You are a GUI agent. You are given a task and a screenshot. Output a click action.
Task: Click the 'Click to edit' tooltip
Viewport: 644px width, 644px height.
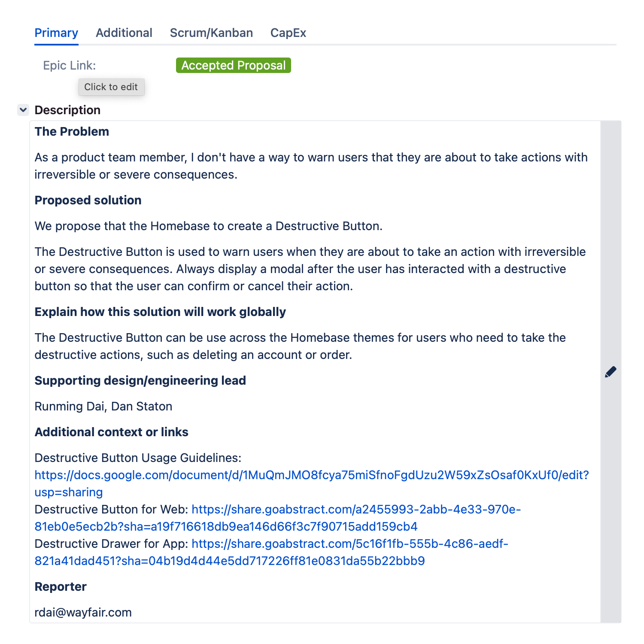coord(111,87)
